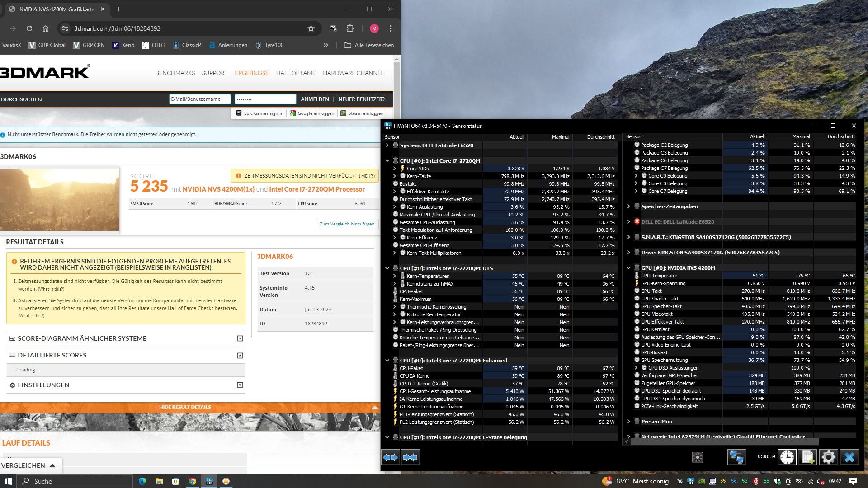Toggle the Score-Diagramm ähnlicher Systeme section
The width and height of the screenshot is (868, 488).
coord(240,338)
